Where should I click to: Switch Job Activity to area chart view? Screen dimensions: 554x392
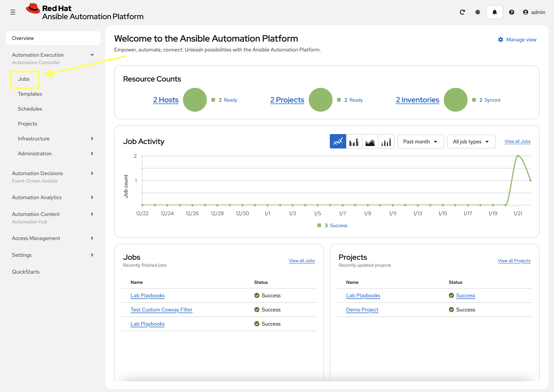coord(370,141)
